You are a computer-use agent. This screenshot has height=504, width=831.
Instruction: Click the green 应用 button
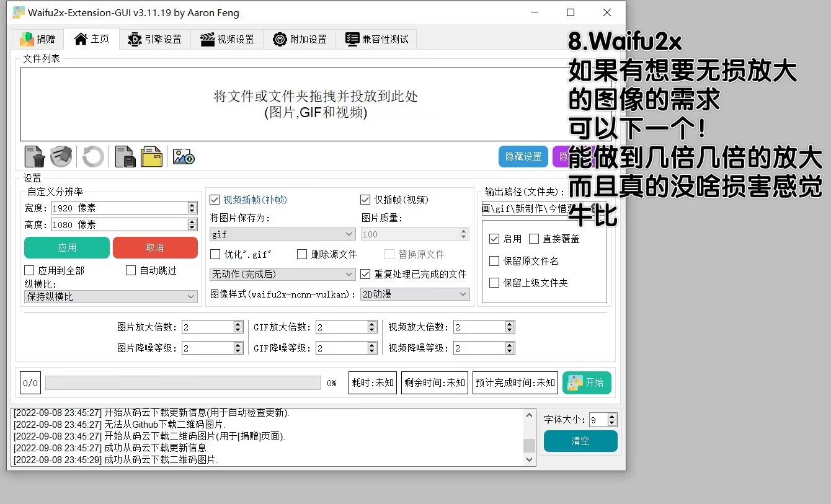click(67, 247)
